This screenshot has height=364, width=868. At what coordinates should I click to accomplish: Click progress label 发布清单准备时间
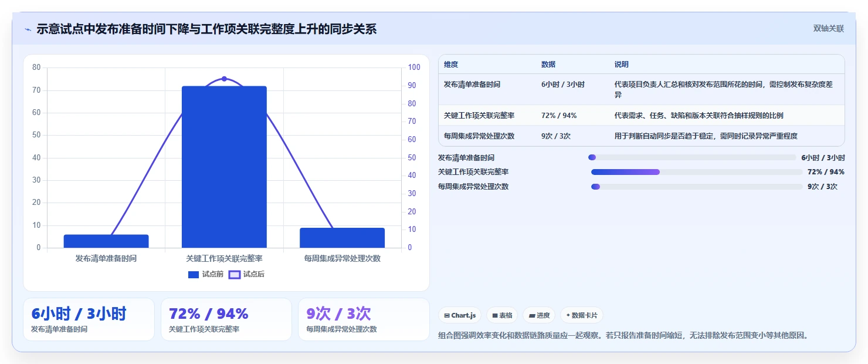(466, 157)
